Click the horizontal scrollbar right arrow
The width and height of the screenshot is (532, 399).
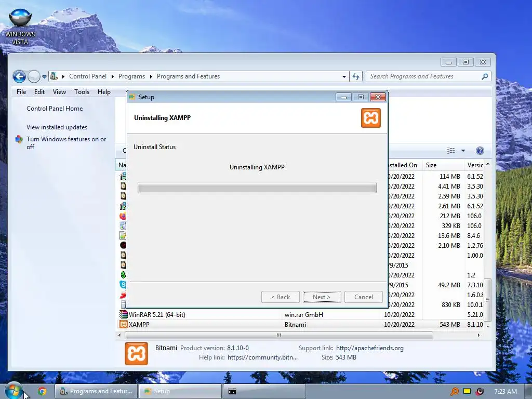[478, 336]
